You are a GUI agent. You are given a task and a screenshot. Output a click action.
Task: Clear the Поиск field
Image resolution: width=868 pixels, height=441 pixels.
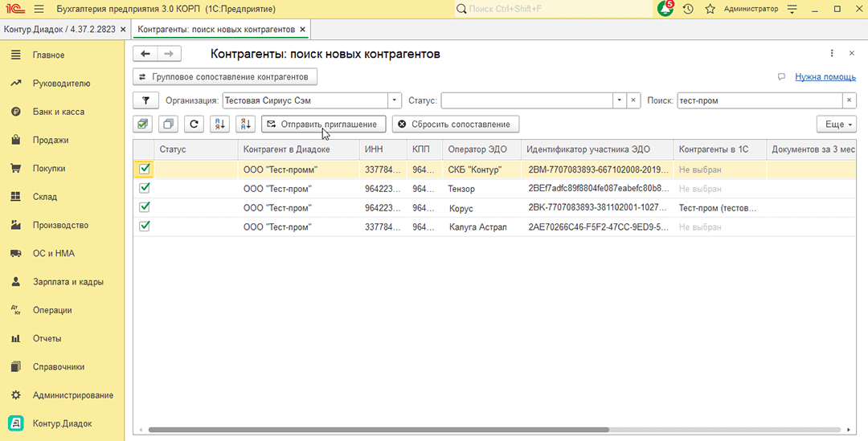pyautogui.click(x=850, y=100)
